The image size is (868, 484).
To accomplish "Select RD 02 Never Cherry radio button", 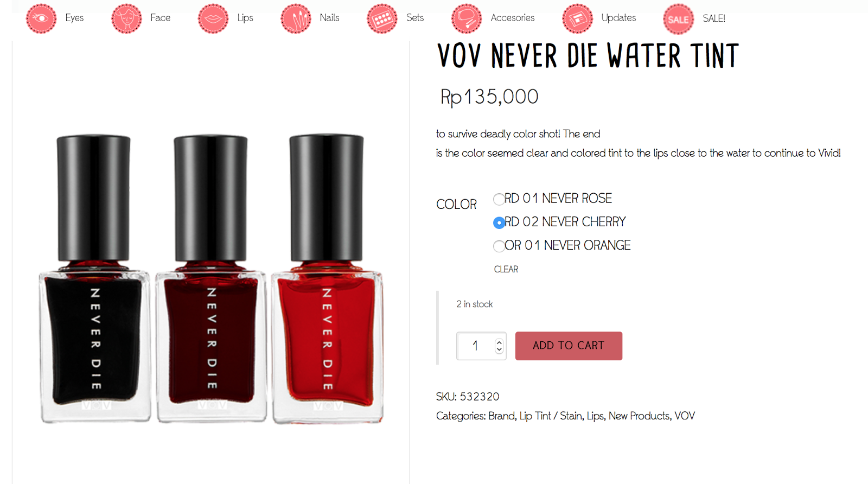I will (499, 222).
